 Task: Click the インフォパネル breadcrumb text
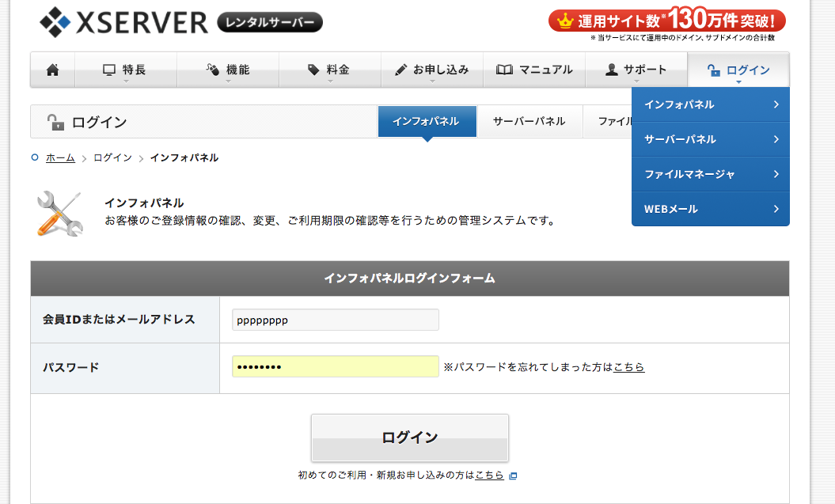coord(184,157)
